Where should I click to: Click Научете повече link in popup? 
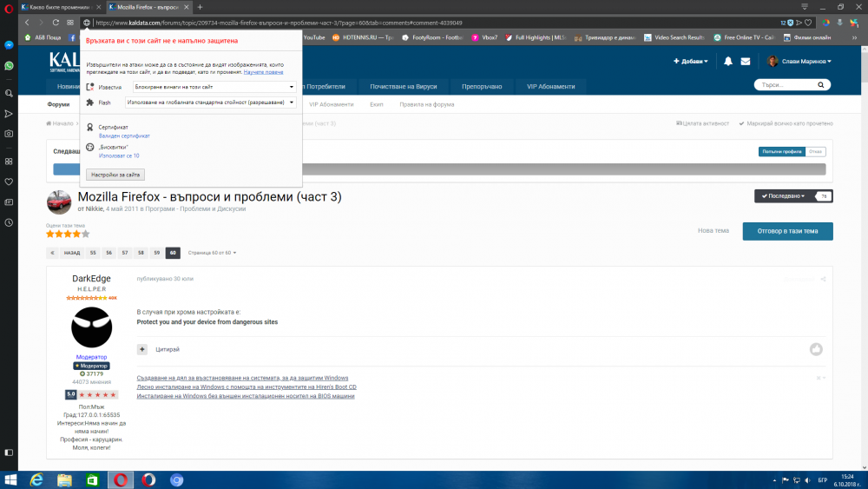[263, 72]
